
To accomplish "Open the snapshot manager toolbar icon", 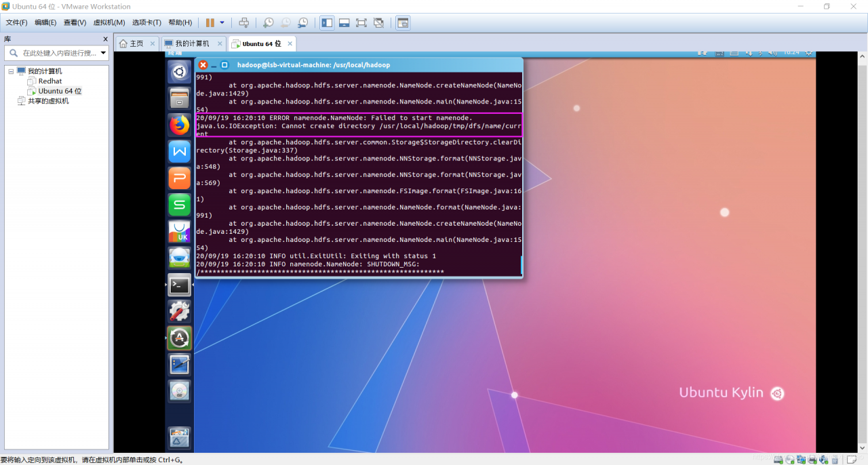I will (x=302, y=22).
